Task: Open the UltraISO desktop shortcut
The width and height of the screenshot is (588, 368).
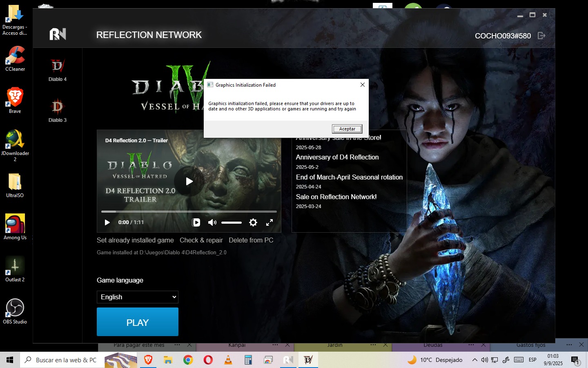Action: coord(15,185)
